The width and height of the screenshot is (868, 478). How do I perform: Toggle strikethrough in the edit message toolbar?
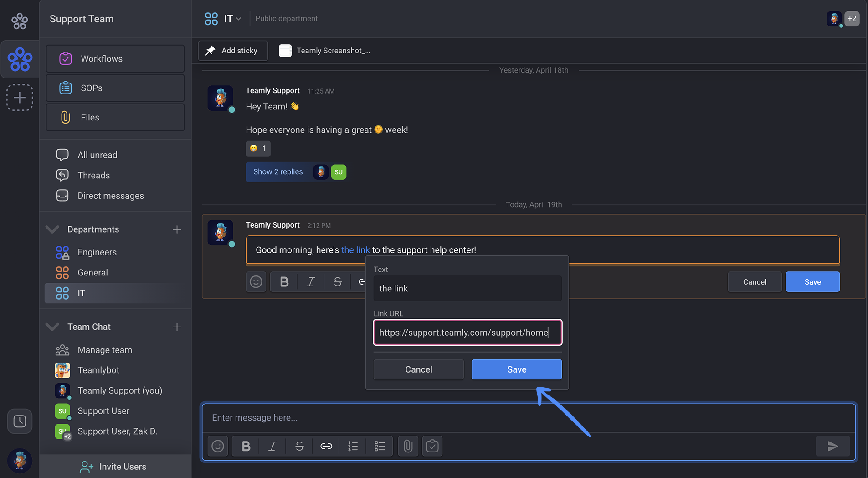pyautogui.click(x=338, y=282)
